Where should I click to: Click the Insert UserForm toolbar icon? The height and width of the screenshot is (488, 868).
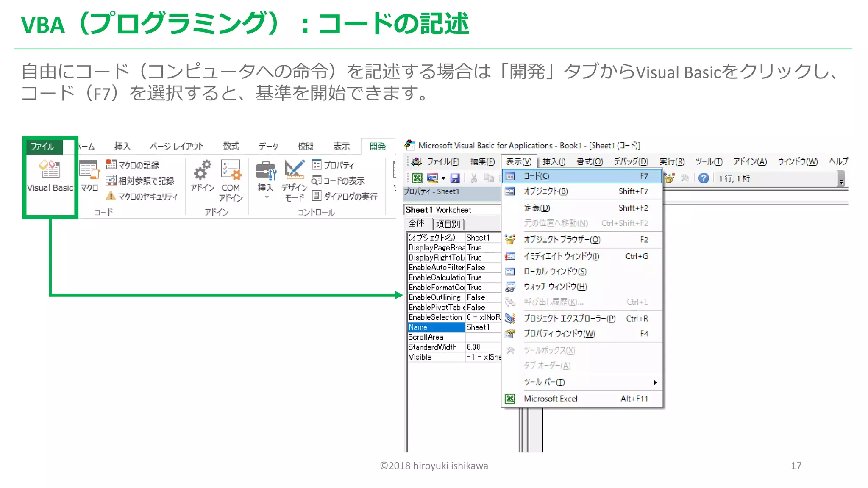click(x=432, y=178)
